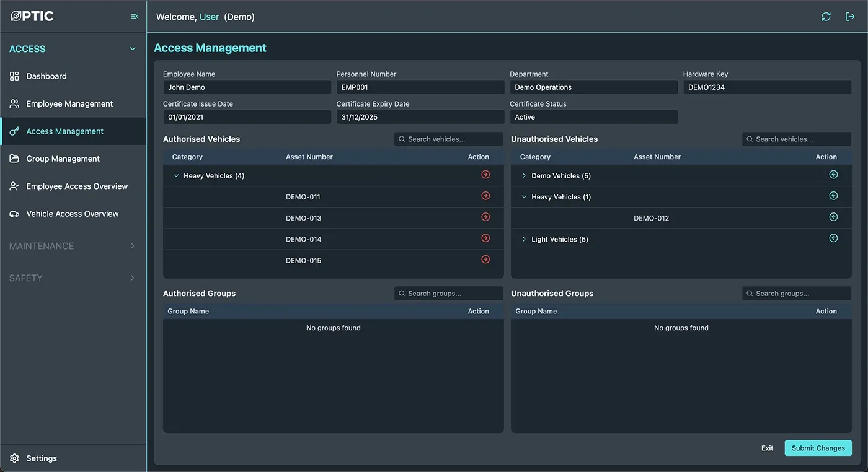Image resolution: width=868 pixels, height=472 pixels.
Task: Click the Group Name header in Unauthorised Groups
Action: point(536,311)
